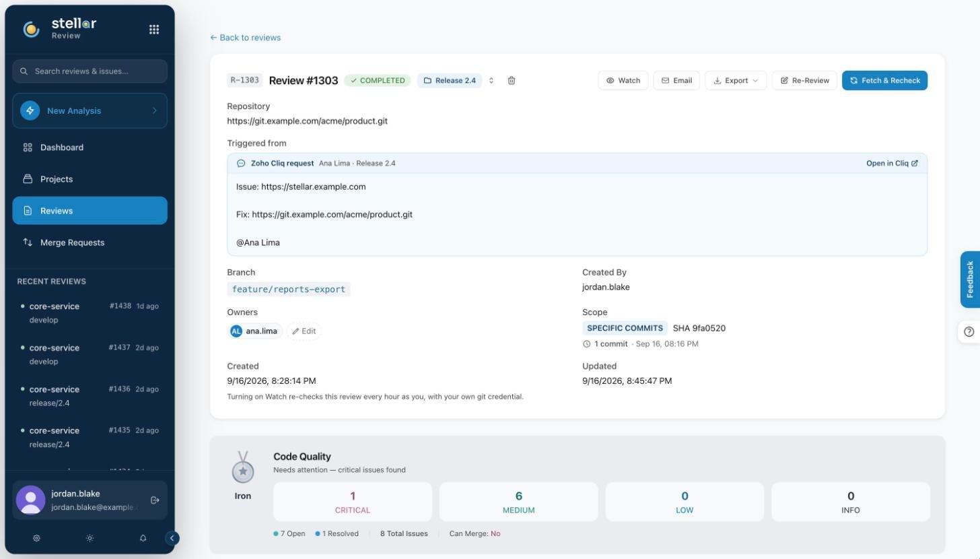
Task: Open settings via the gear icon
Action: click(x=36, y=538)
